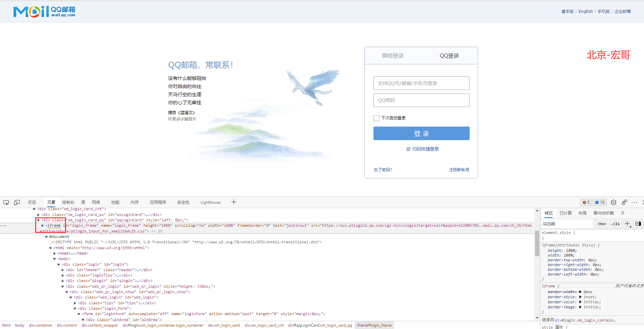Switch to the 控制台 console tab
Image resolution: width=644 pixels, height=329 pixels.
68,202
